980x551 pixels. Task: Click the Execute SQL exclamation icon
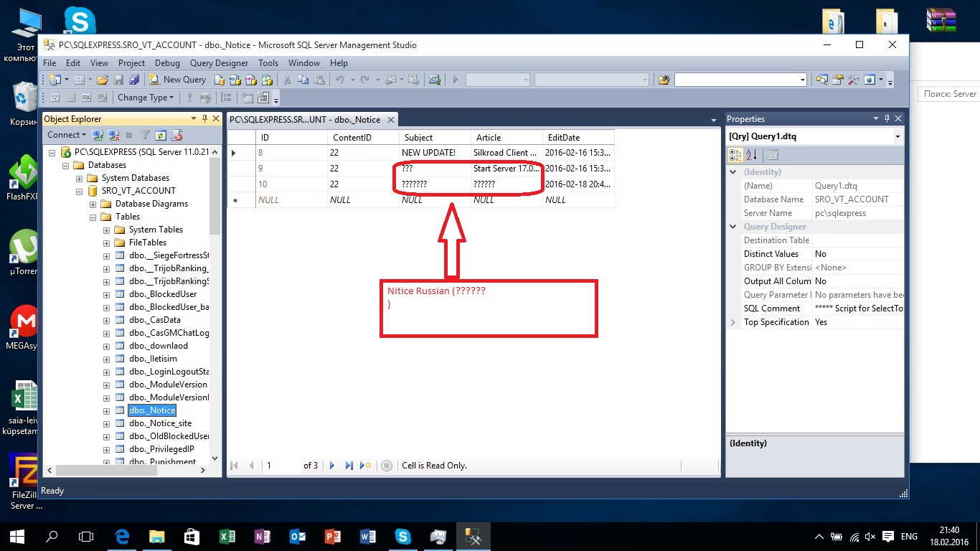(x=189, y=98)
